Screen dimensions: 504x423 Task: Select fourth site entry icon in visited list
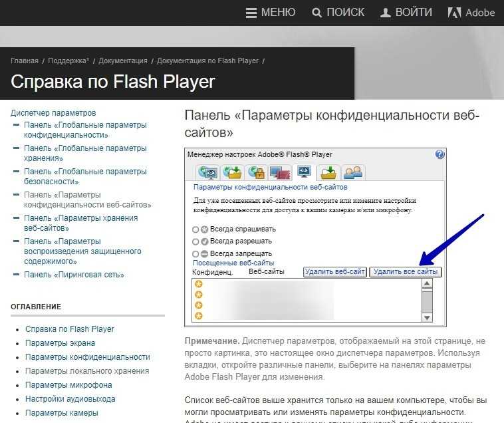(199, 316)
